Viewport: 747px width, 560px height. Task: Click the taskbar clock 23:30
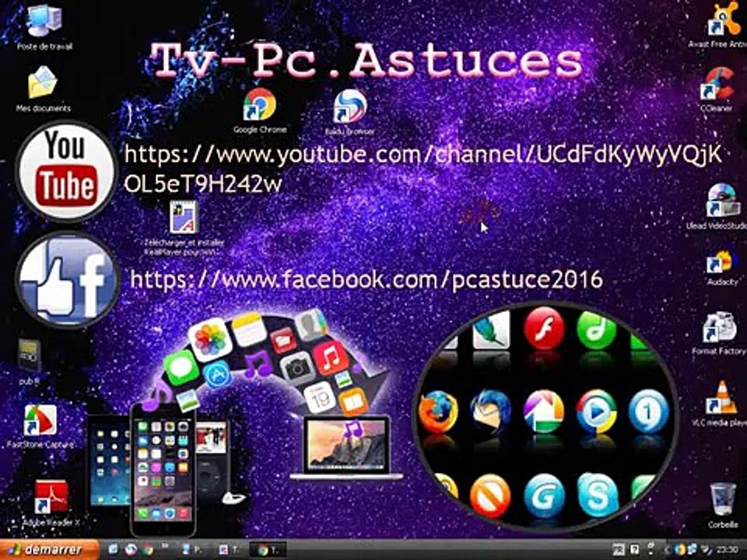tap(728, 550)
